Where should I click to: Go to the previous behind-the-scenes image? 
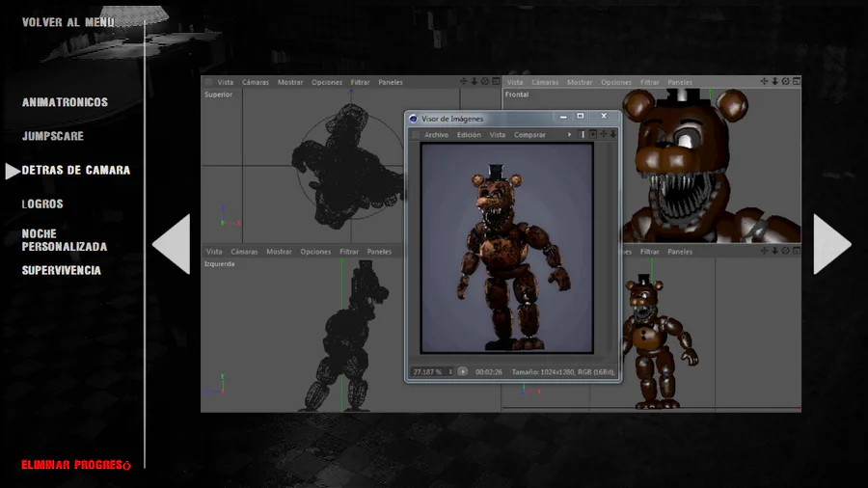171,244
